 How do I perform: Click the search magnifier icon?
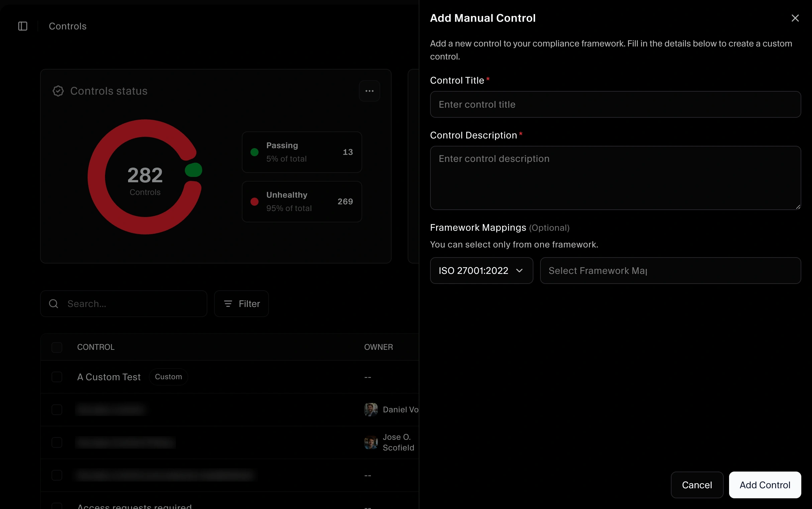tap(54, 303)
